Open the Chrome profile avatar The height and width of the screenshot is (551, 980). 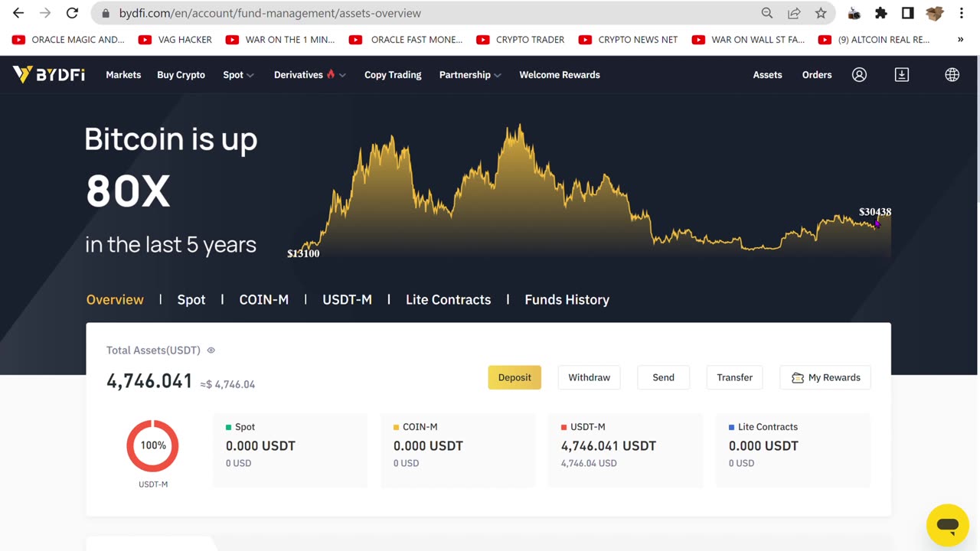click(x=934, y=13)
